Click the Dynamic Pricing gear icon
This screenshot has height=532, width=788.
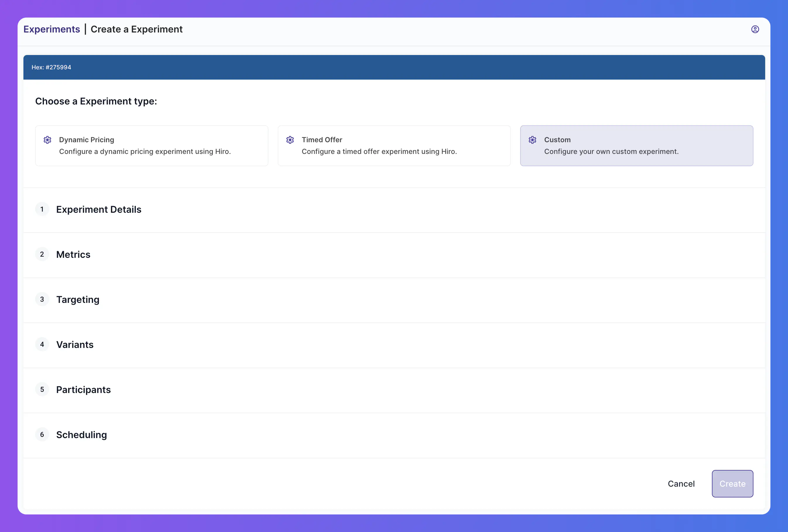pyautogui.click(x=47, y=140)
